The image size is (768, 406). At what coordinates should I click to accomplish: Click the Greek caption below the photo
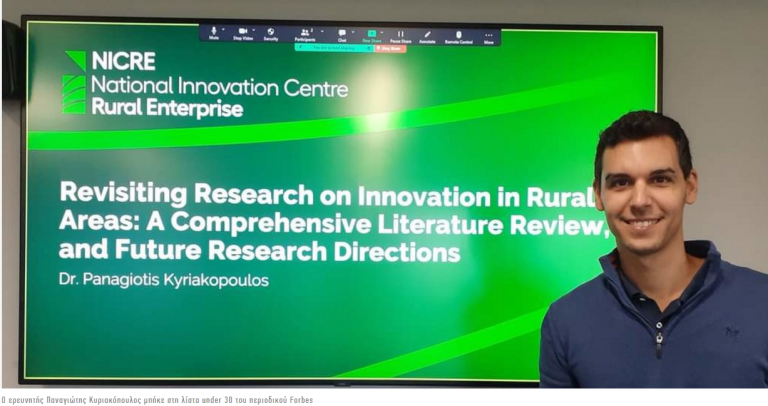[157, 400]
